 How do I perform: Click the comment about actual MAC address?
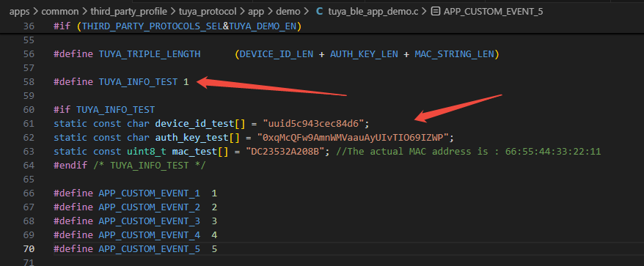pyautogui.click(x=468, y=152)
